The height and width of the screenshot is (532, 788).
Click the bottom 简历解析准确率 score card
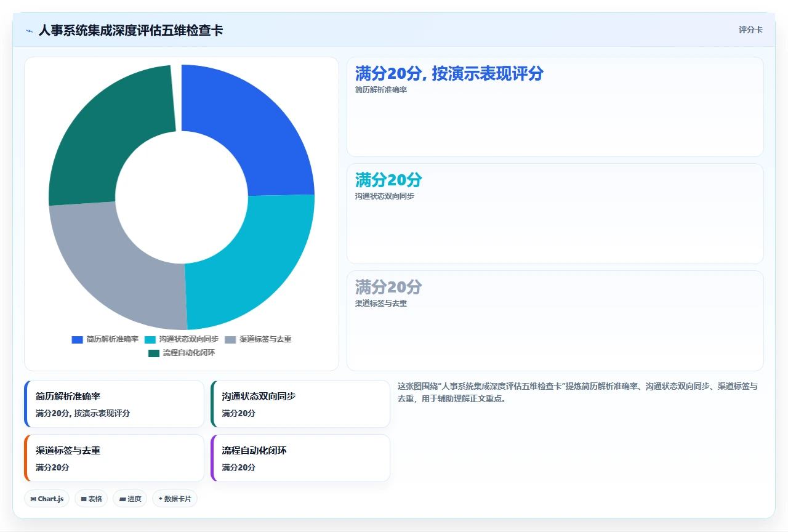pos(114,404)
